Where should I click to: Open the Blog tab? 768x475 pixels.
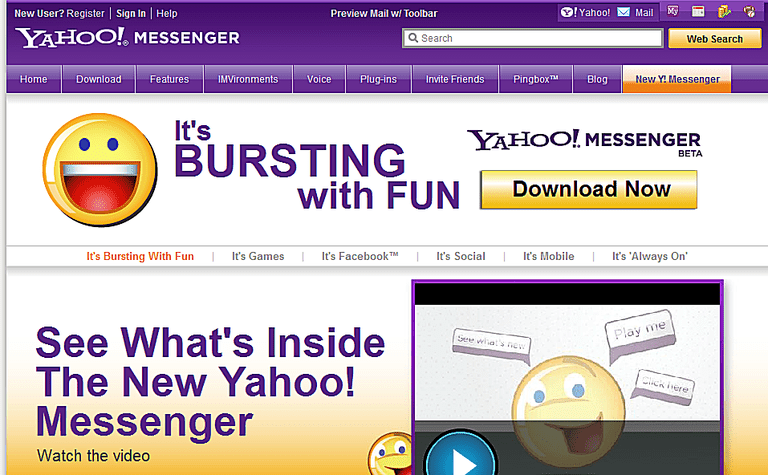597,79
